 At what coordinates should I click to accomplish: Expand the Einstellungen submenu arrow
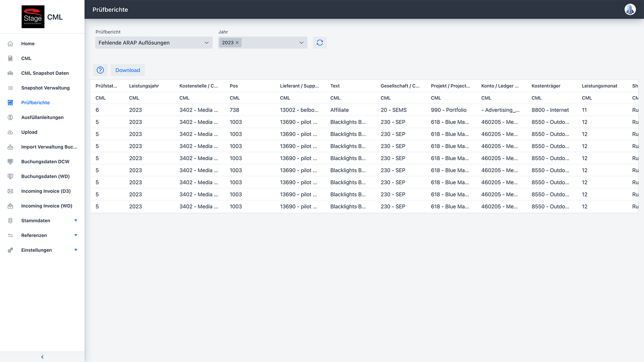76,250
